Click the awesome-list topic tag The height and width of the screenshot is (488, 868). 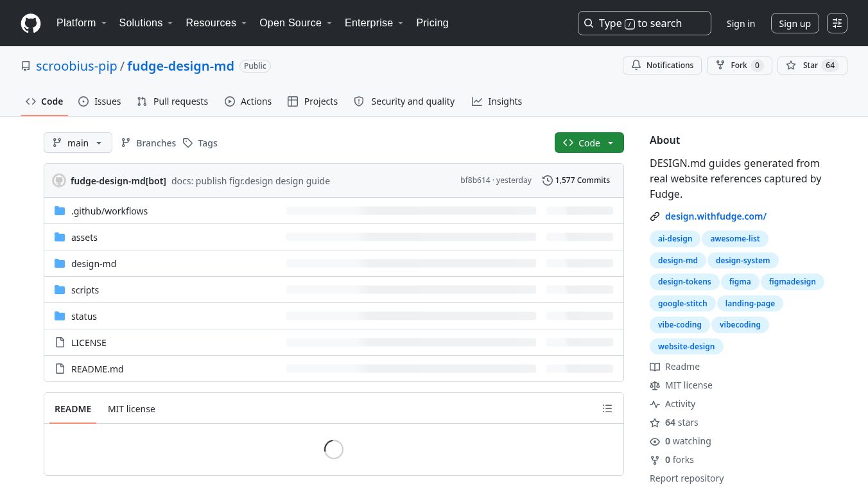pyautogui.click(x=735, y=239)
